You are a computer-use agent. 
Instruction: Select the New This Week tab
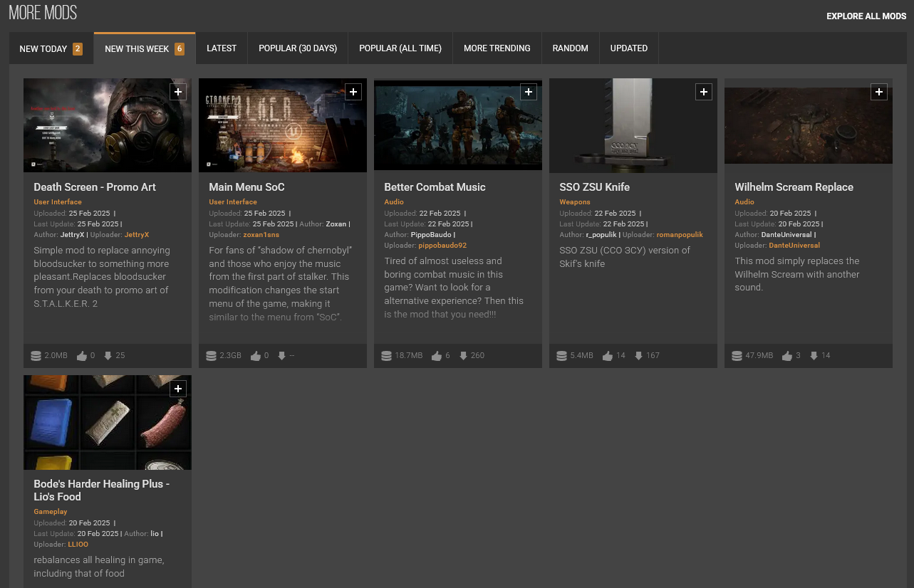(x=145, y=48)
